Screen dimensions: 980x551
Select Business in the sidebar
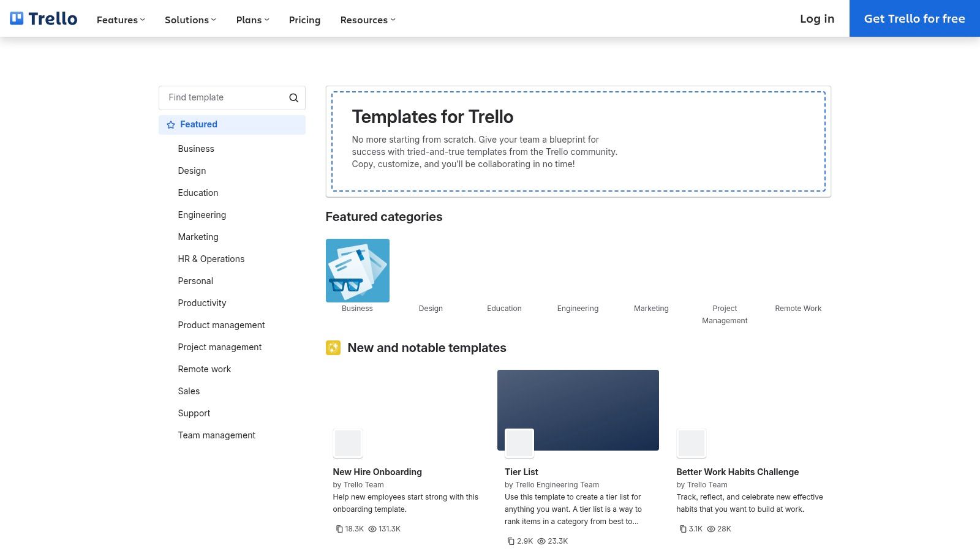(196, 149)
